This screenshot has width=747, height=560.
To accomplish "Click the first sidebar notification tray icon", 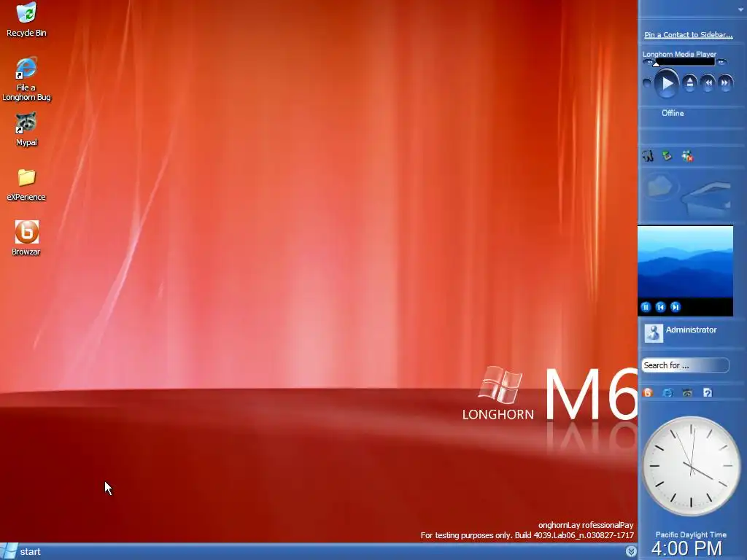I will point(648,156).
